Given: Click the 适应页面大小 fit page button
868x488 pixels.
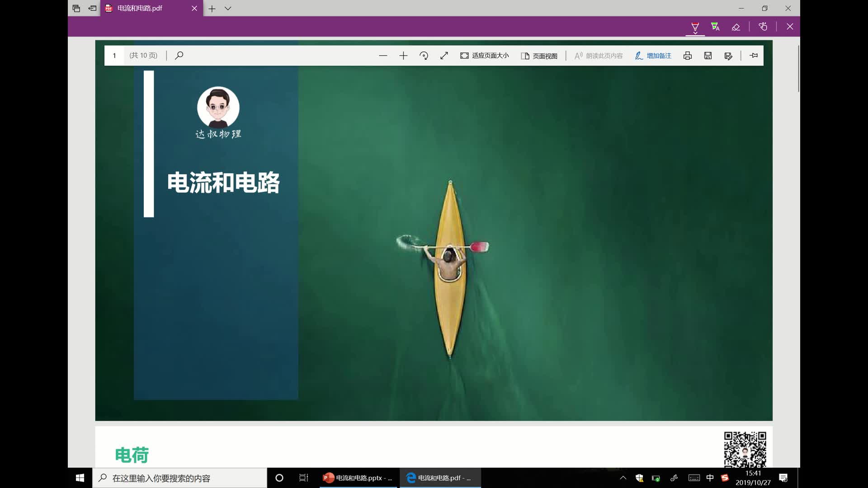Looking at the screenshot, I should pos(484,55).
